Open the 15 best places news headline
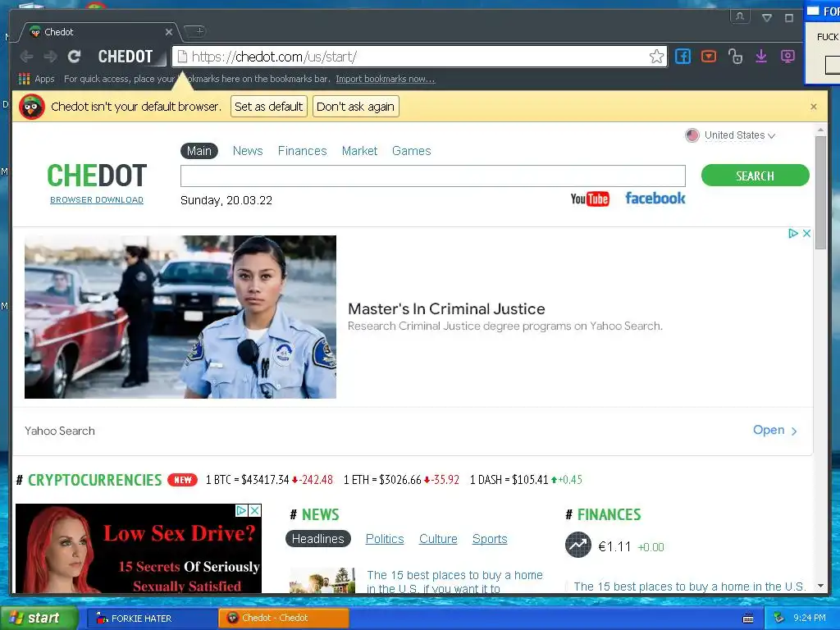 pos(454,582)
